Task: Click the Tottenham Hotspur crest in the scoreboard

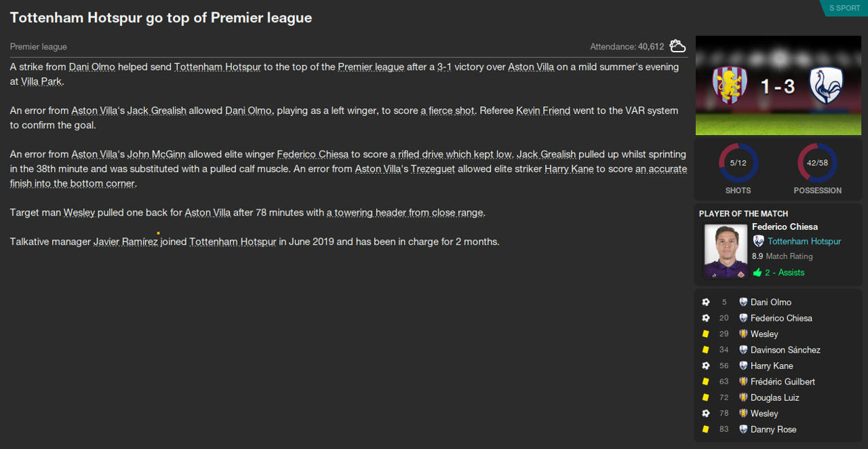Action: (x=825, y=85)
